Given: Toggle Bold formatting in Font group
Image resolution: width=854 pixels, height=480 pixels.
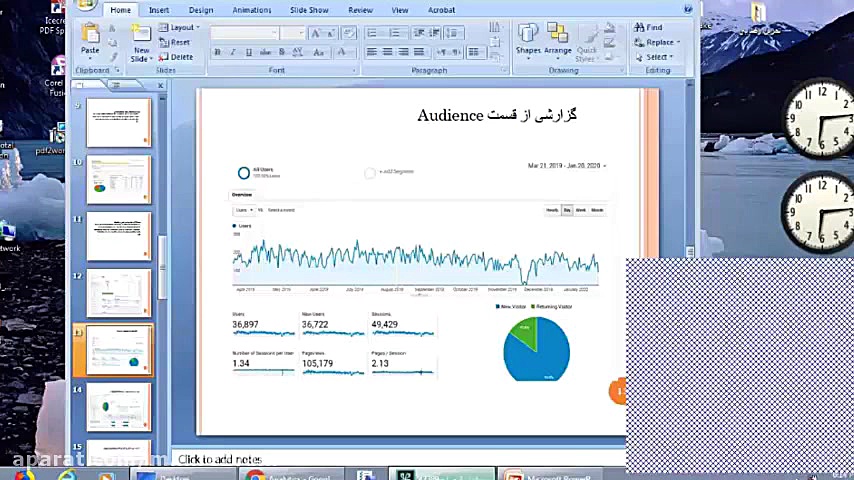Looking at the screenshot, I should (217, 52).
